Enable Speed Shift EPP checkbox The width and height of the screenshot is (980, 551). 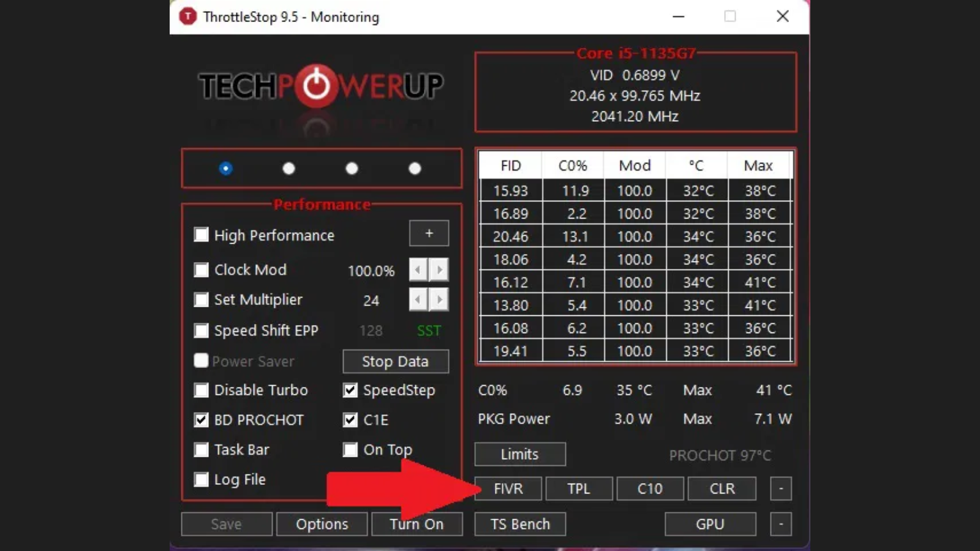[x=201, y=331]
